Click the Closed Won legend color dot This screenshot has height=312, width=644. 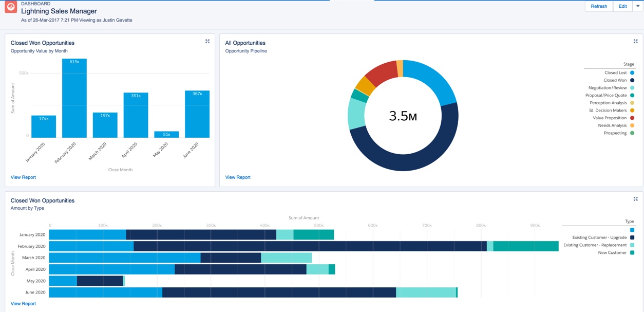pos(632,80)
